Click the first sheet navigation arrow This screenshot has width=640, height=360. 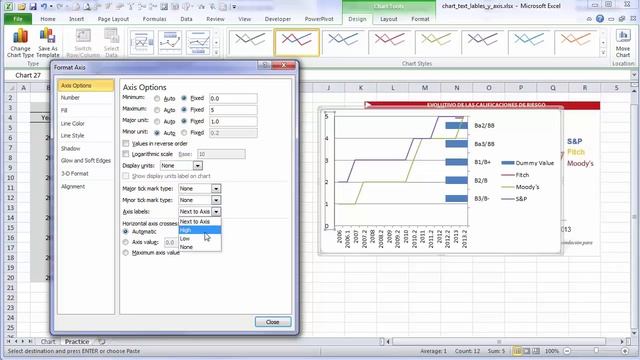(9, 341)
